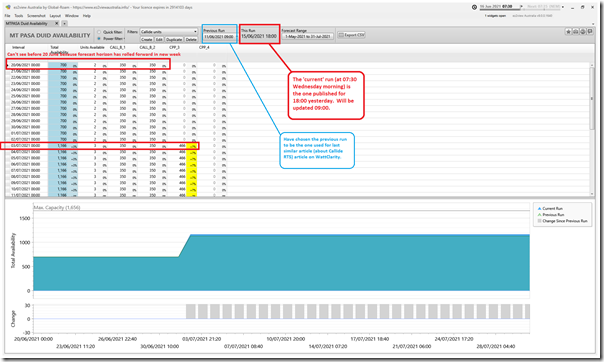Viewport: 604px width, 362px height.
Task: Click the comment icon in widget toolbar
Action: point(590,32)
